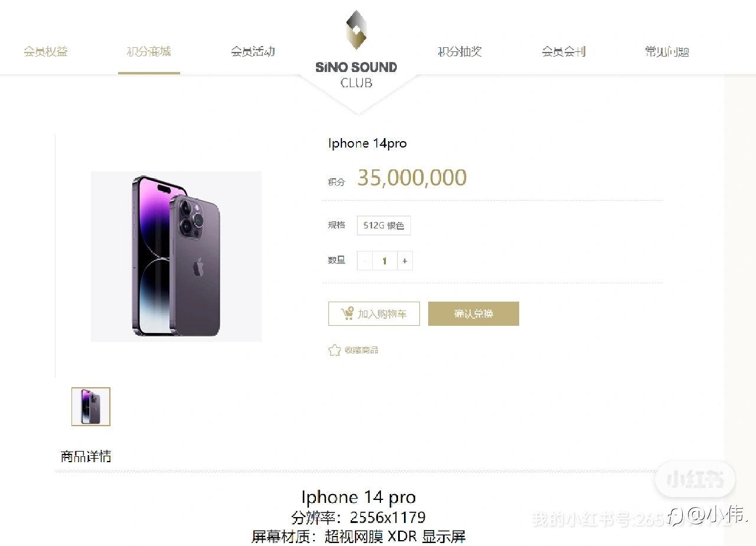Click the star icon to favorite product
The image size is (756, 546).
(334, 350)
